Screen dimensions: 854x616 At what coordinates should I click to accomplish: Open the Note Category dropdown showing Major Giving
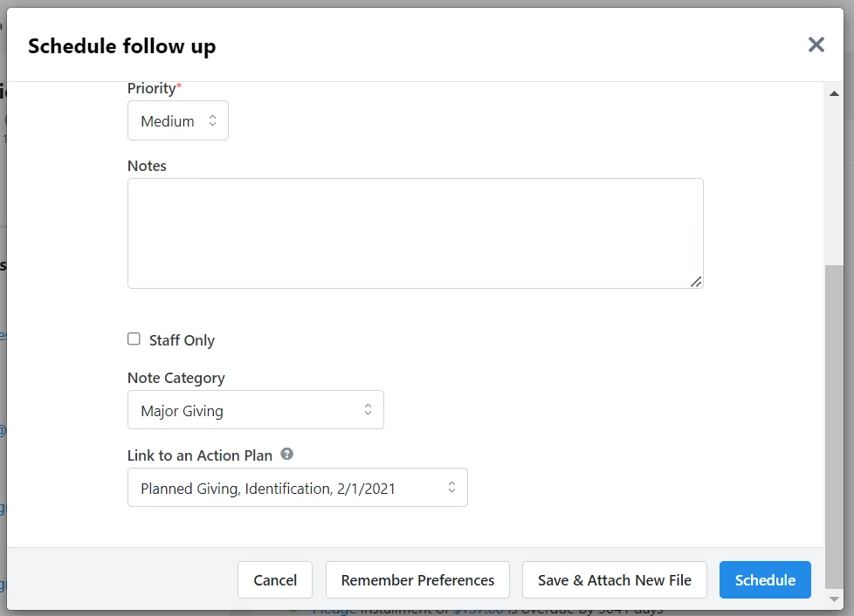click(255, 409)
